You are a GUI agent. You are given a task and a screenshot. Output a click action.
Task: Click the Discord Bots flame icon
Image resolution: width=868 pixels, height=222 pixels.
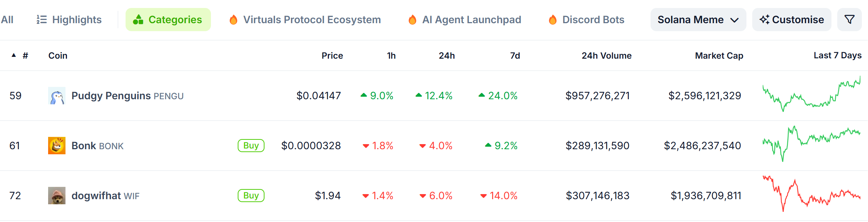point(553,20)
